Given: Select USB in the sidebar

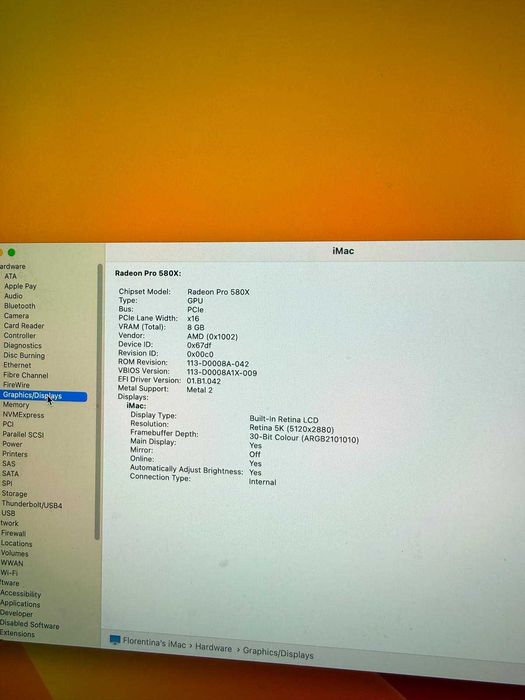Looking at the screenshot, I should point(8,513).
